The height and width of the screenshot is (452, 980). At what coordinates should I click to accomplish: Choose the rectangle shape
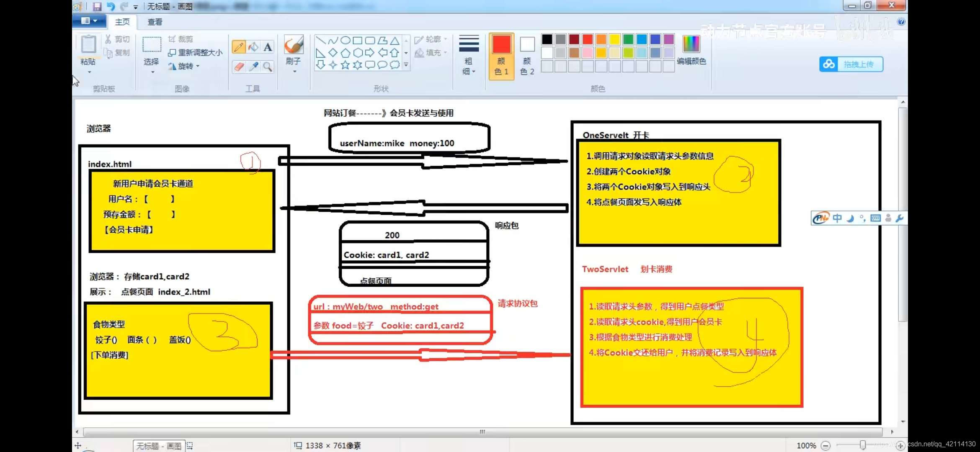[x=357, y=40]
